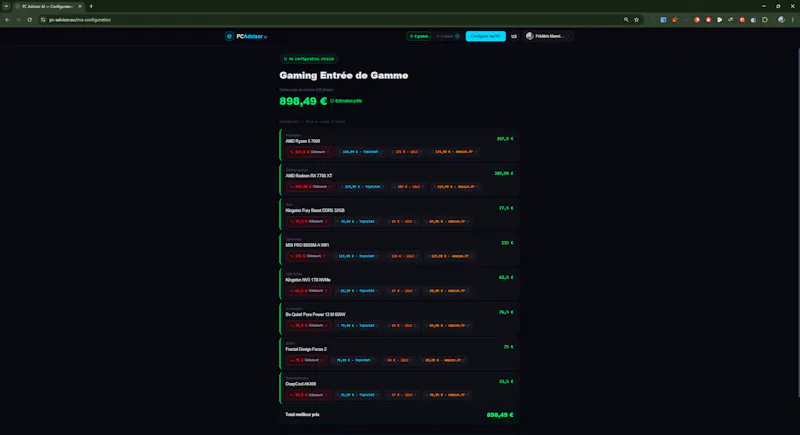The width and height of the screenshot is (800, 435).
Task: Open amazon.fr offer for DeepCool AK400
Action: 447,395
